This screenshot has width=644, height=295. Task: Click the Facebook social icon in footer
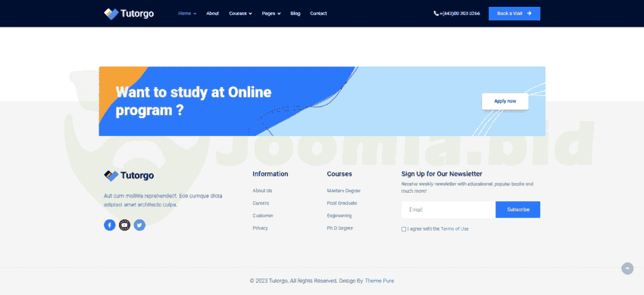[110, 225]
